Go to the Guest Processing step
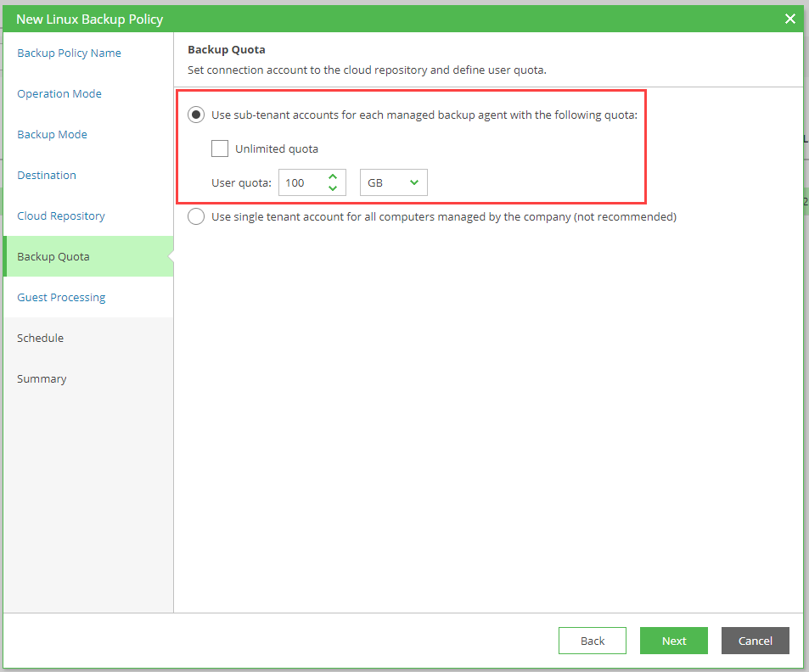Screen dimensions: 809x672 pyautogui.click(x=61, y=298)
